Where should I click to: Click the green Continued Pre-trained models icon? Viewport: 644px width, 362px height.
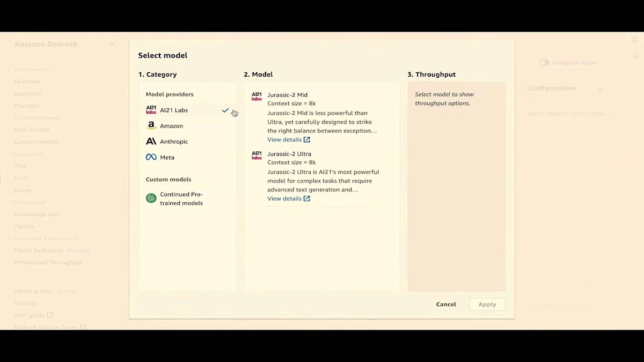(x=151, y=198)
